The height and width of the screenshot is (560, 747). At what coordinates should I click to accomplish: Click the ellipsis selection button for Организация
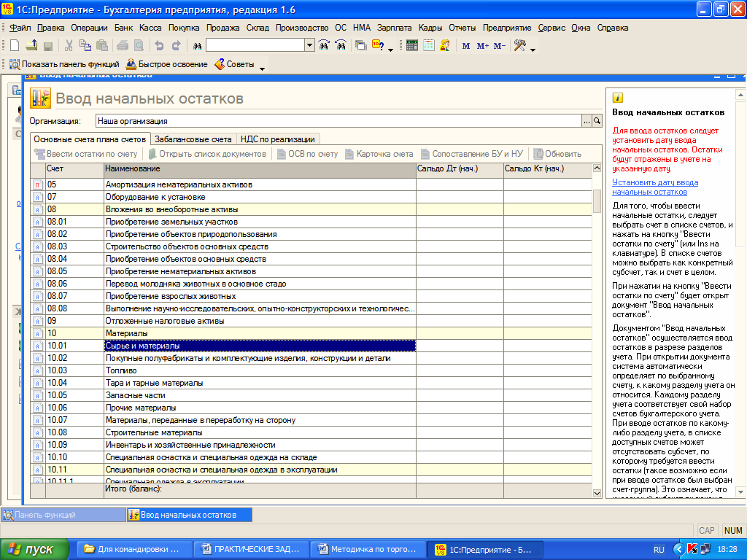click(x=587, y=121)
